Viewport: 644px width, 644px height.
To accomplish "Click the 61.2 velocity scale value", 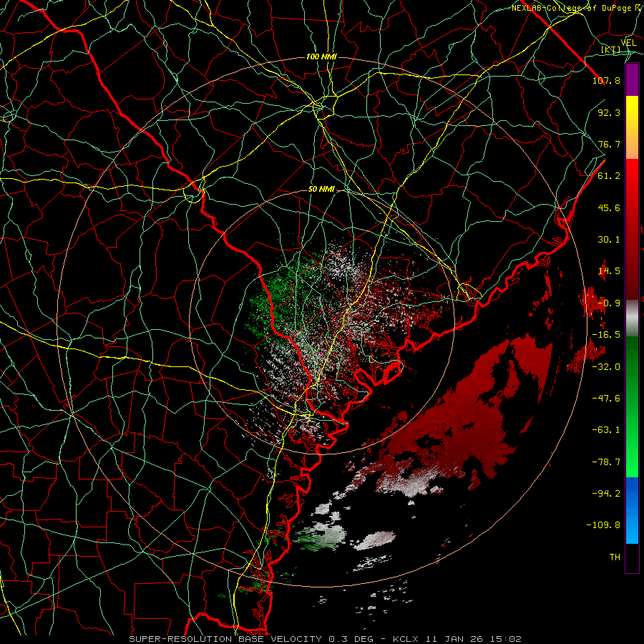I will coord(609,176).
